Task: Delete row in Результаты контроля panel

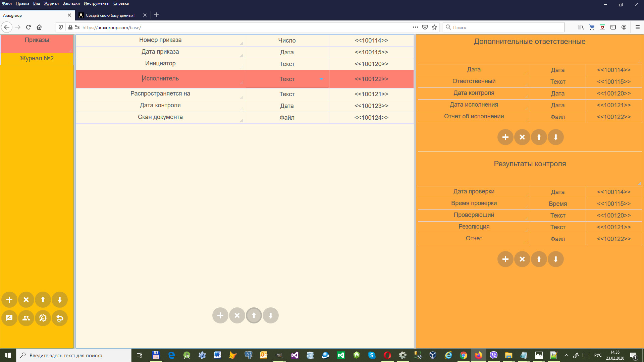Action: [x=522, y=259]
